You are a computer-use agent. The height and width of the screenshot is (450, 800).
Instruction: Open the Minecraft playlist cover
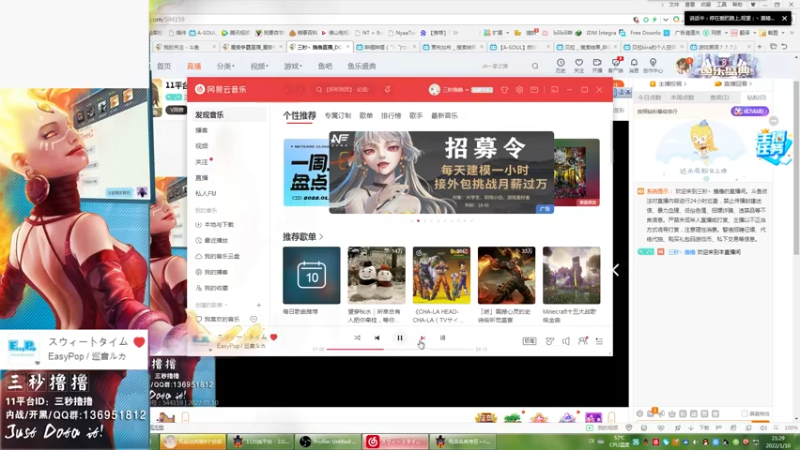(x=571, y=276)
